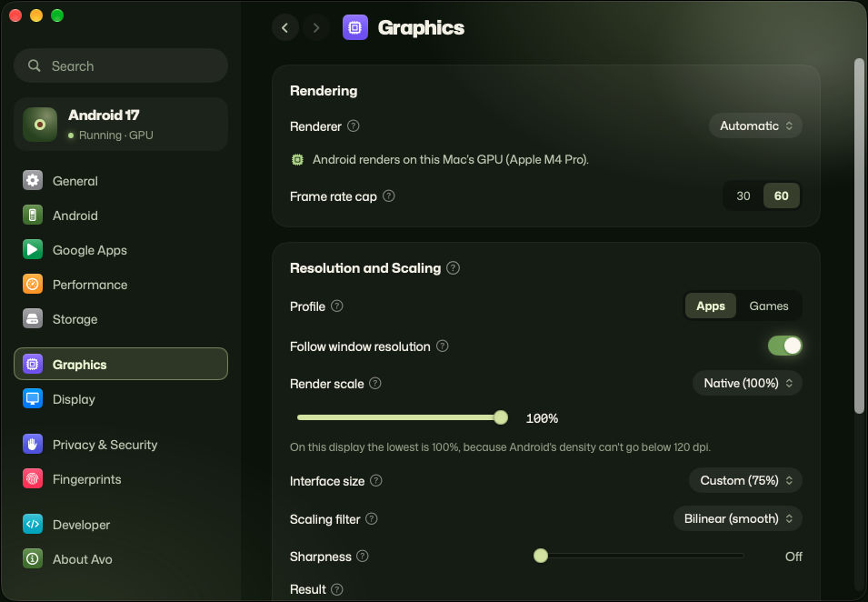This screenshot has height=602, width=868.
Task: Open help for Resolution and Scaling
Action: coord(454,268)
